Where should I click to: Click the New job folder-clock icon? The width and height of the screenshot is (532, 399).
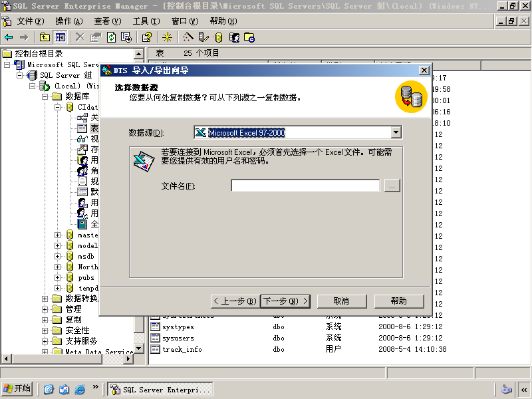click(249, 37)
